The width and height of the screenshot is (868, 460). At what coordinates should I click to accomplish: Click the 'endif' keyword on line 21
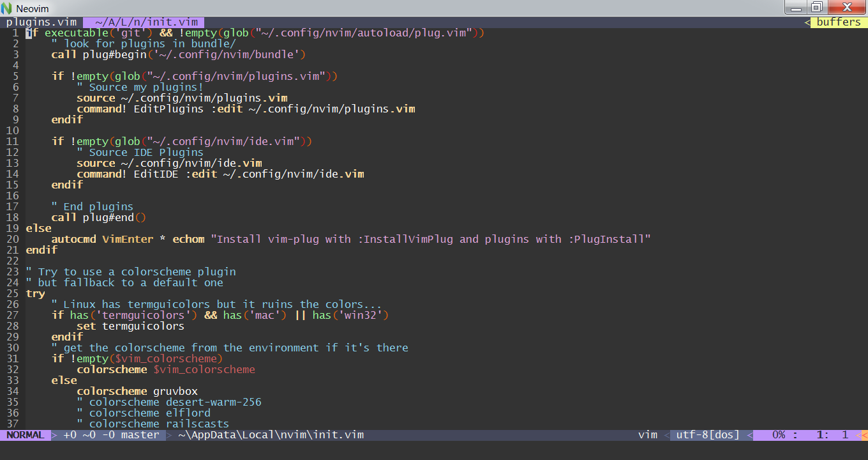coord(41,250)
